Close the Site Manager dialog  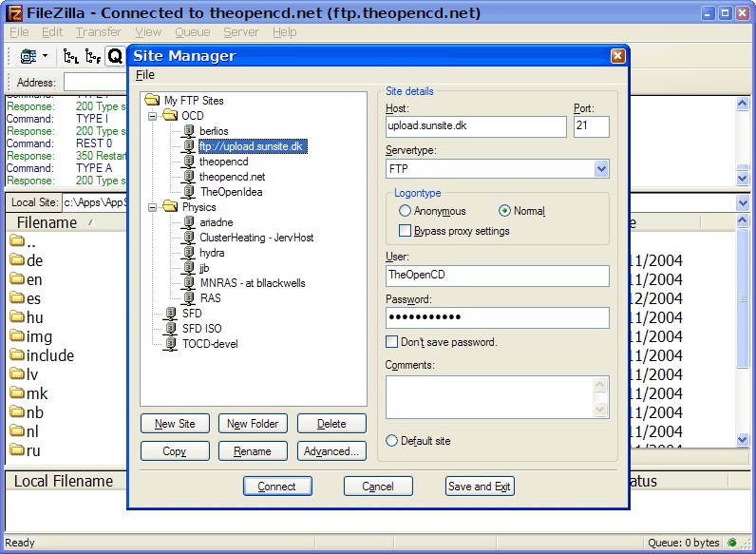tap(617, 56)
